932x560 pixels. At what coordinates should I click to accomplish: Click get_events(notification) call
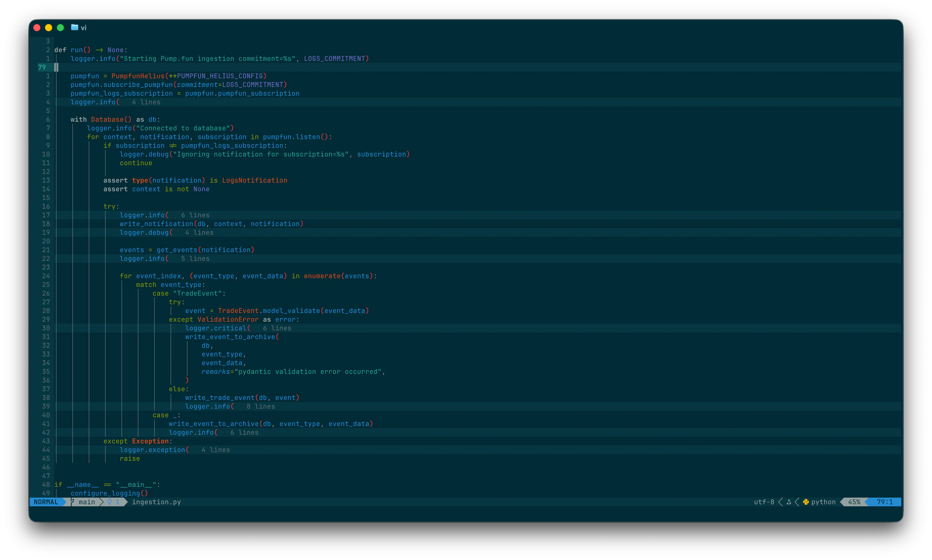(205, 250)
